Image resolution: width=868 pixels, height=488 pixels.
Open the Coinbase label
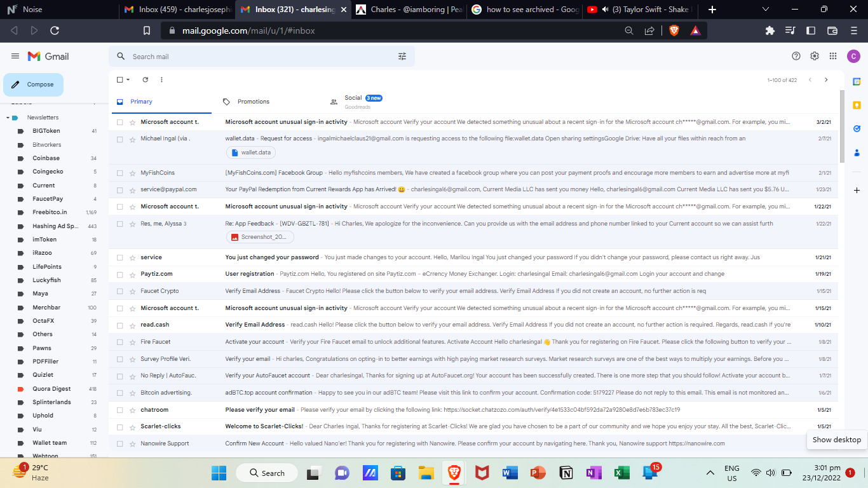46,158
